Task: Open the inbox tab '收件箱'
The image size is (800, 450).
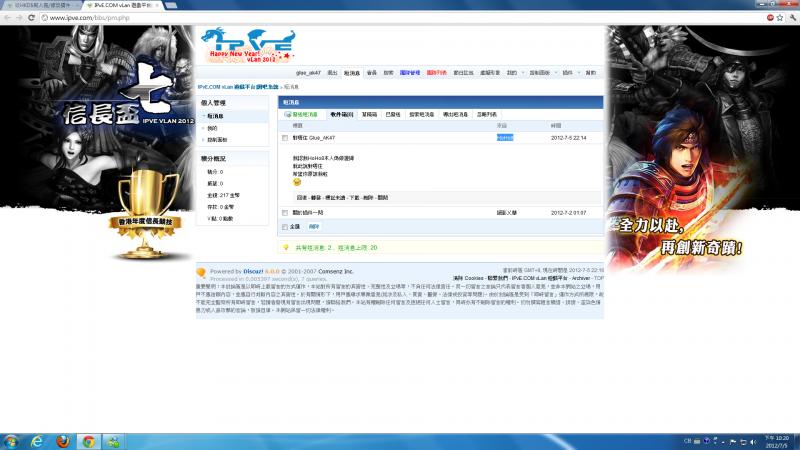Action: [x=342, y=115]
